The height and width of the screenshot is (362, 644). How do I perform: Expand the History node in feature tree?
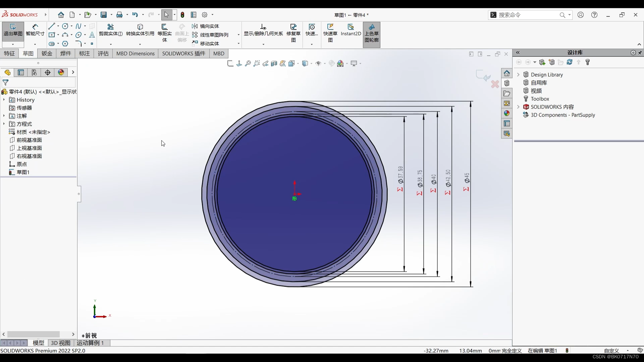click(x=4, y=100)
